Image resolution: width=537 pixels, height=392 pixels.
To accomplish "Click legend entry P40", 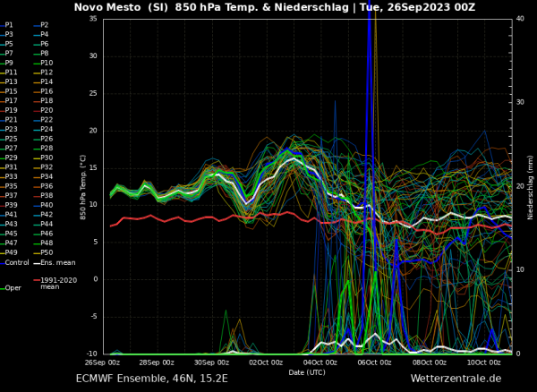I will 43,205.
